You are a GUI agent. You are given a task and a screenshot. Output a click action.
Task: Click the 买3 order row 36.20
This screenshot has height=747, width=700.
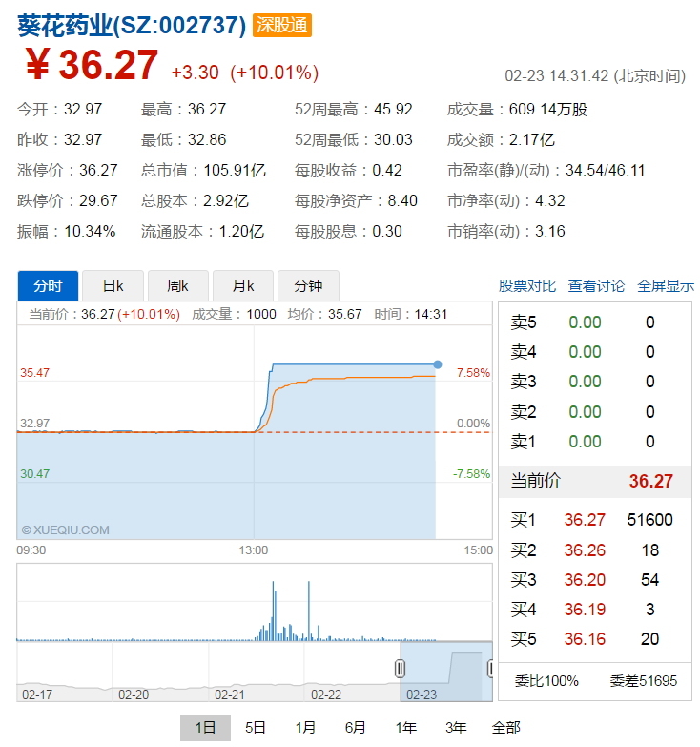coord(595,580)
